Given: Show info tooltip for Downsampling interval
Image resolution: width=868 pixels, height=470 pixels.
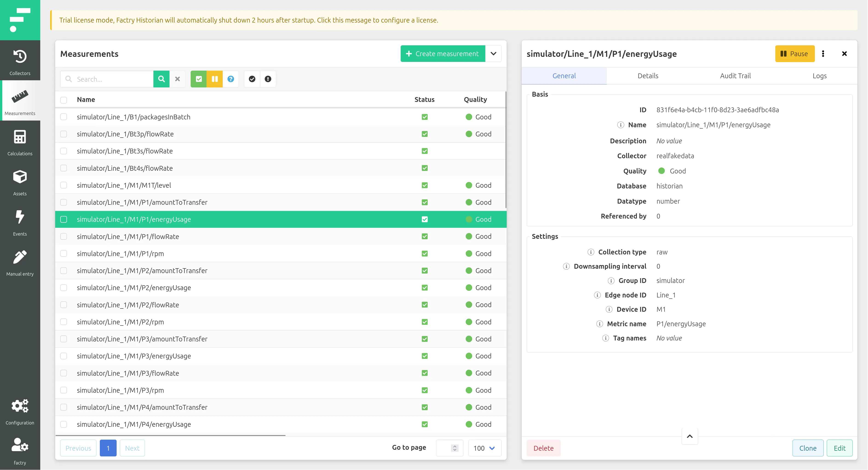Looking at the screenshot, I should [x=566, y=266].
